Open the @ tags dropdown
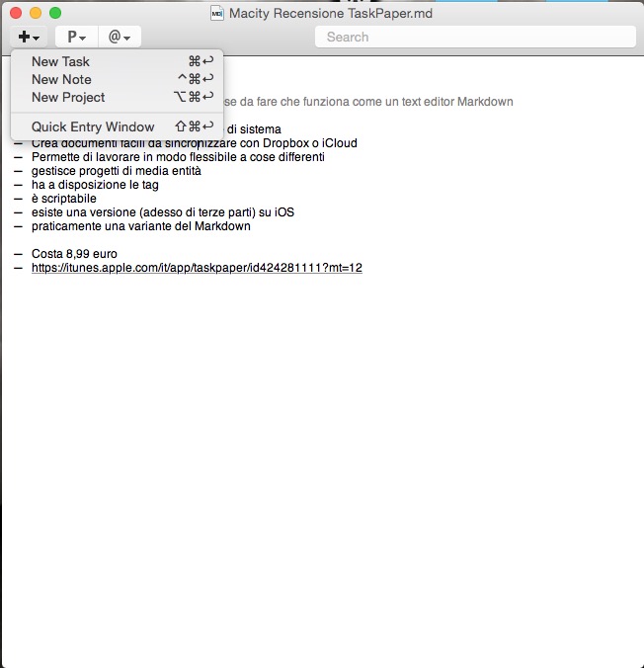This screenshot has height=668, width=644. pos(120,38)
